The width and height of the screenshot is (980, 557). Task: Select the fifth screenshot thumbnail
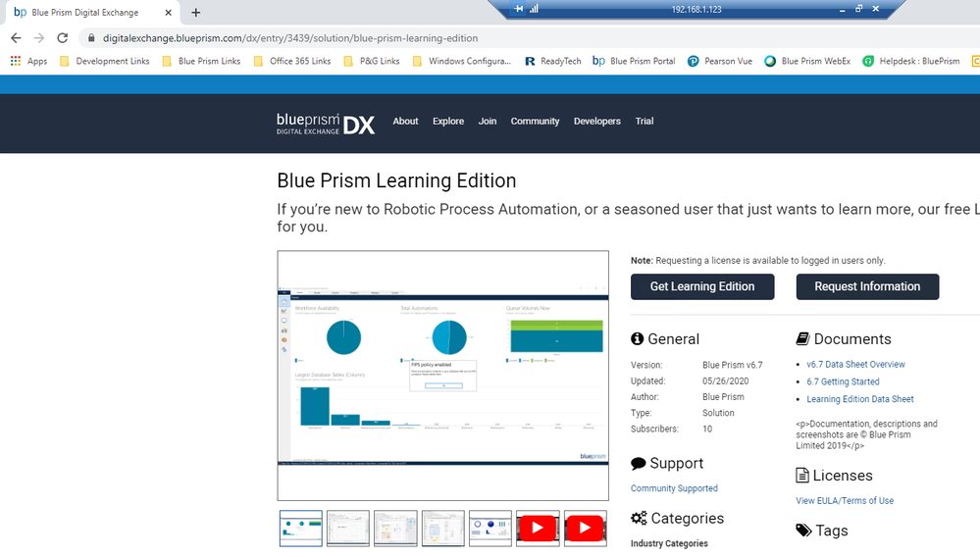[x=490, y=529]
